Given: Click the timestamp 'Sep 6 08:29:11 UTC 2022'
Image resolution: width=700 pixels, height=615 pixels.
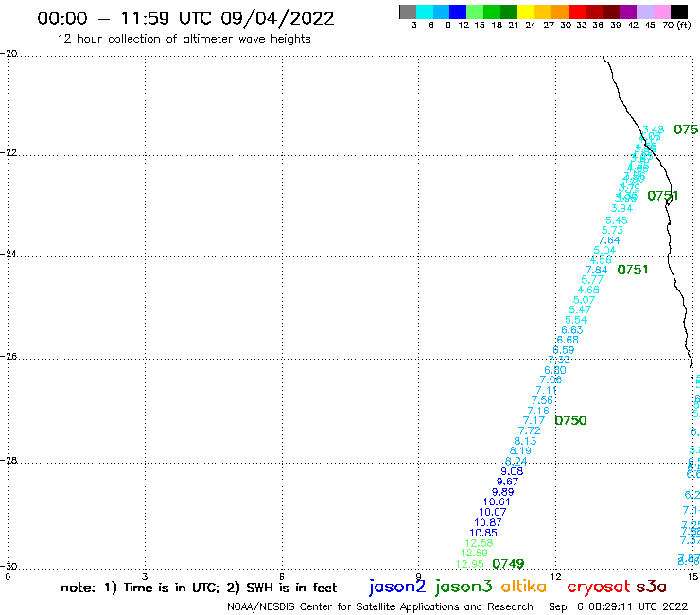Looking at the screenshot, I should click(x=619, y=606).
